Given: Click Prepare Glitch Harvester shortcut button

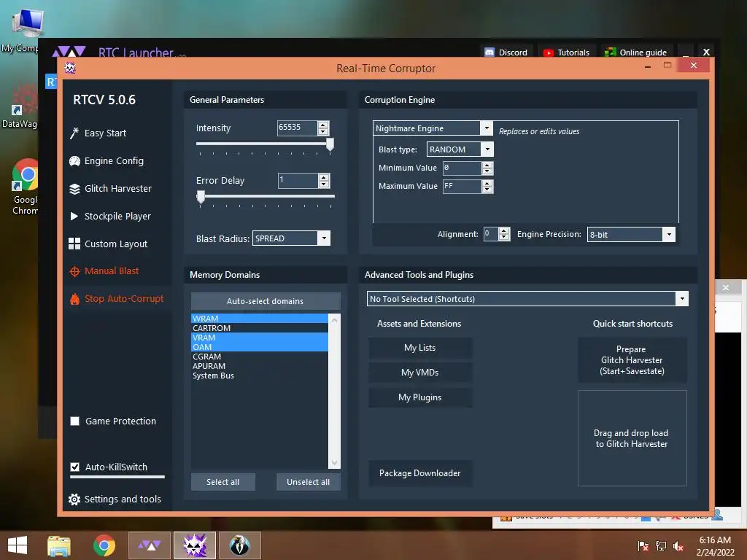Looking at the screenshot, I should click(x=632, y=360).
